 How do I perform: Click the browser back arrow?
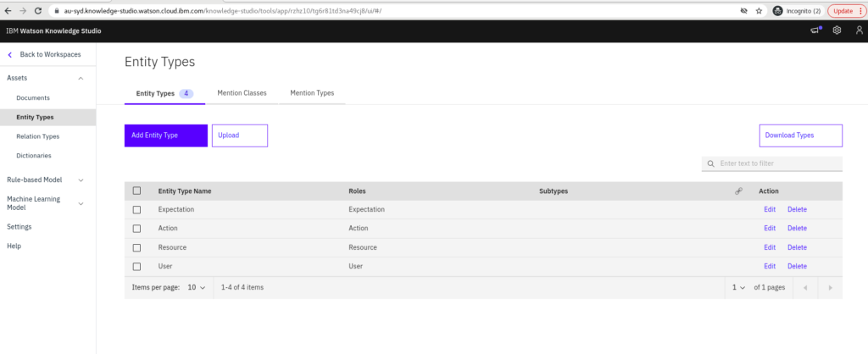coord(8,10)
